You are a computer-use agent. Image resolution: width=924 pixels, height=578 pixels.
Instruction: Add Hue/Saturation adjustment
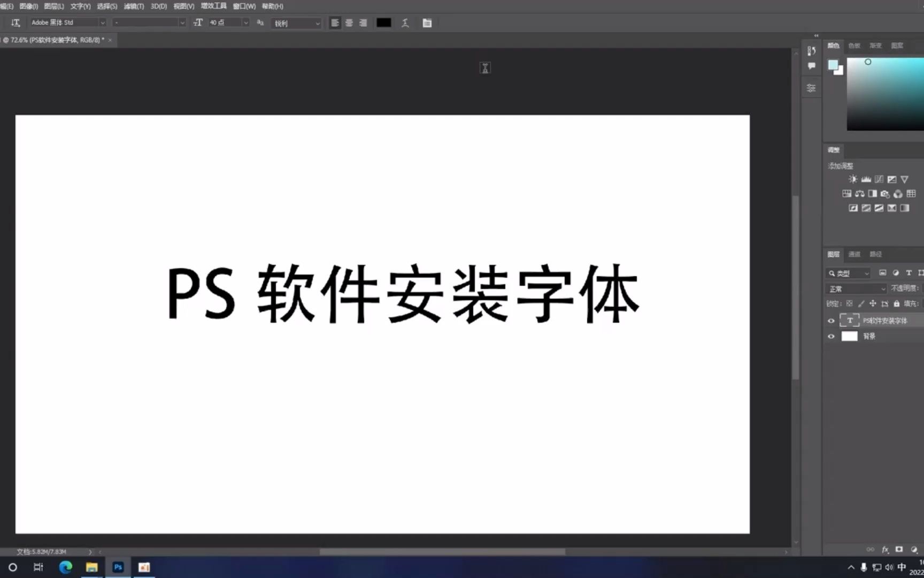click(x=846, y=193)
